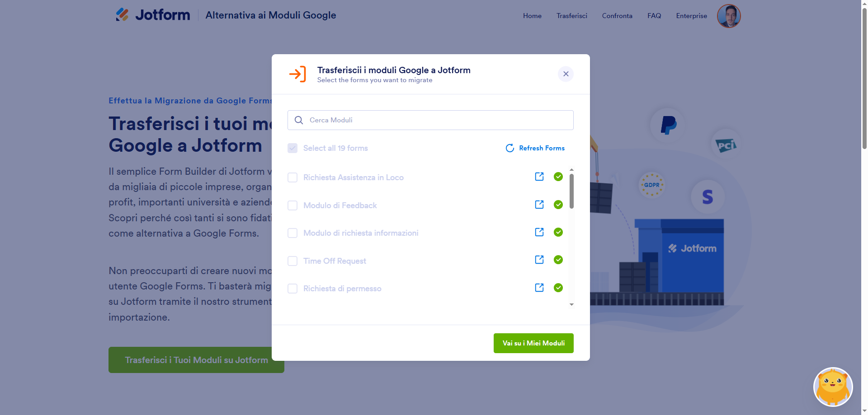Viewport: 868px width, 415px height.
Task: Click Vai su i Miei Moduli button
Action: [x=533, y=343]
